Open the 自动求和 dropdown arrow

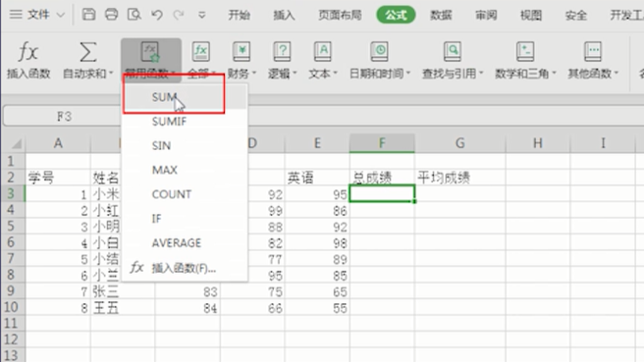tap(111, 74)
